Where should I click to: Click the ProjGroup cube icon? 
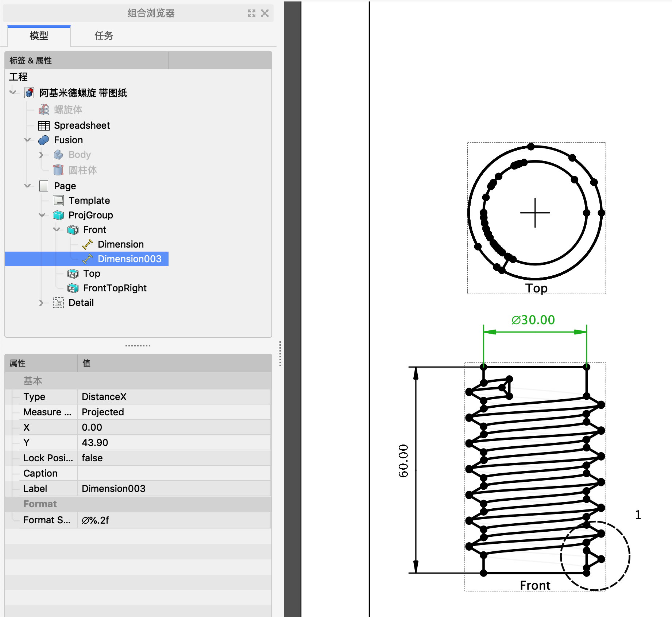58,215
